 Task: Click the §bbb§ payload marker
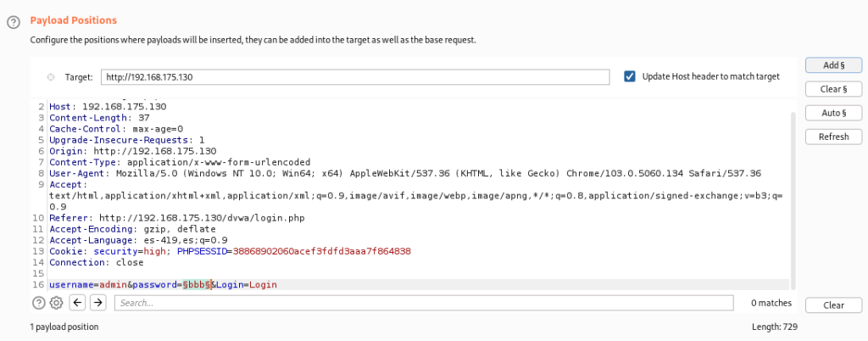pos(198,285)
